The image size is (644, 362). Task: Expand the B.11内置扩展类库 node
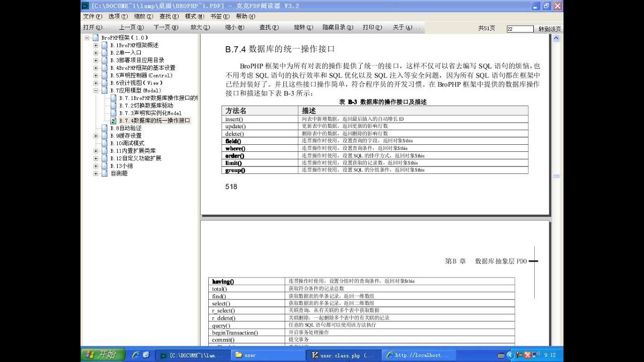[96, 151]
